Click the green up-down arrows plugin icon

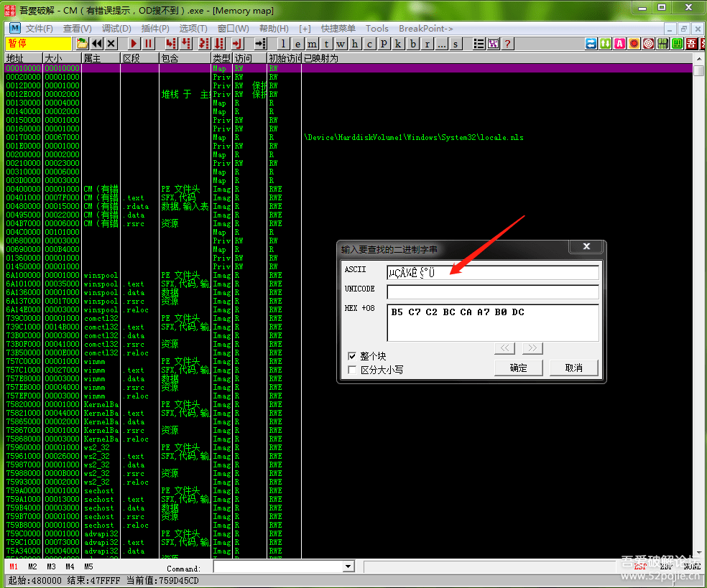click(x=606, y=44)
